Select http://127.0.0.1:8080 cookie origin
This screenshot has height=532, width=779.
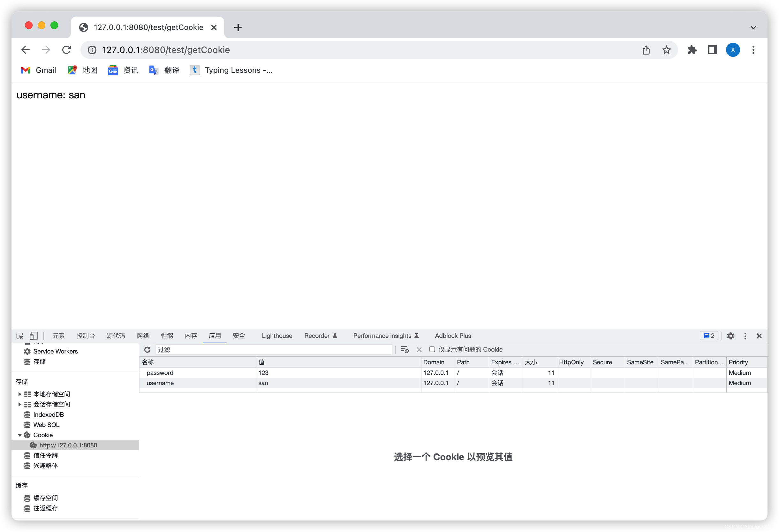(x=68, y=445)
